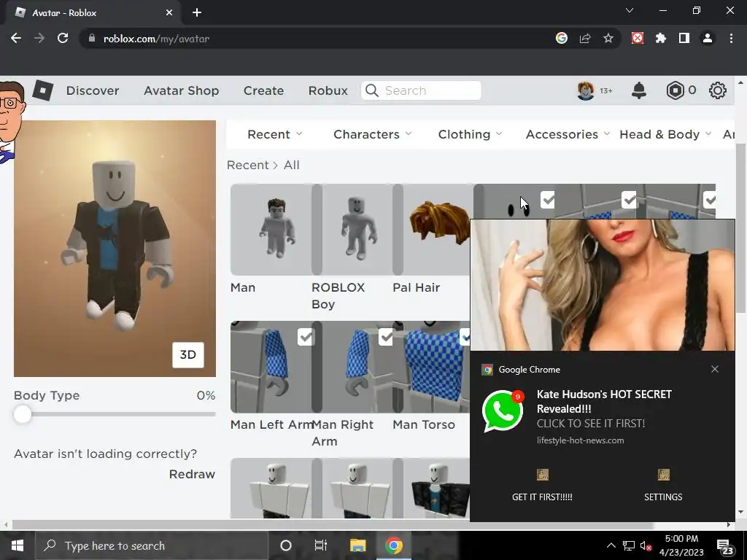The image size is (747, 560).
Task: Expand the Clothing dropdown
Action: pos(471,134)
